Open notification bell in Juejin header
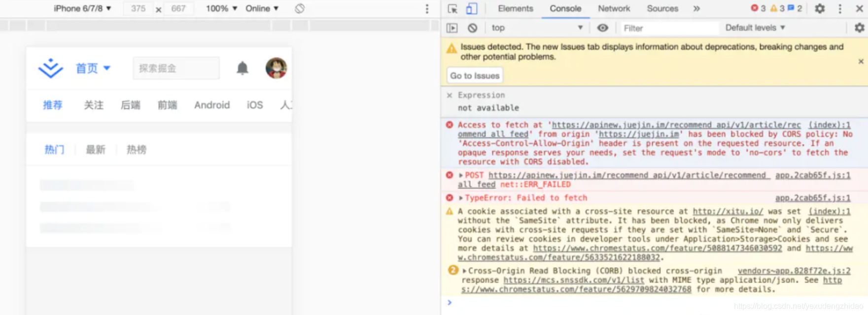 [243, 68]
